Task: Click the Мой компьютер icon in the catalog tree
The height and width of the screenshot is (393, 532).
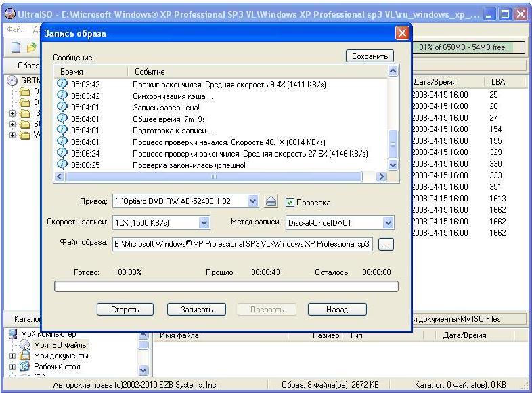Action: click(x=13, y=334)
